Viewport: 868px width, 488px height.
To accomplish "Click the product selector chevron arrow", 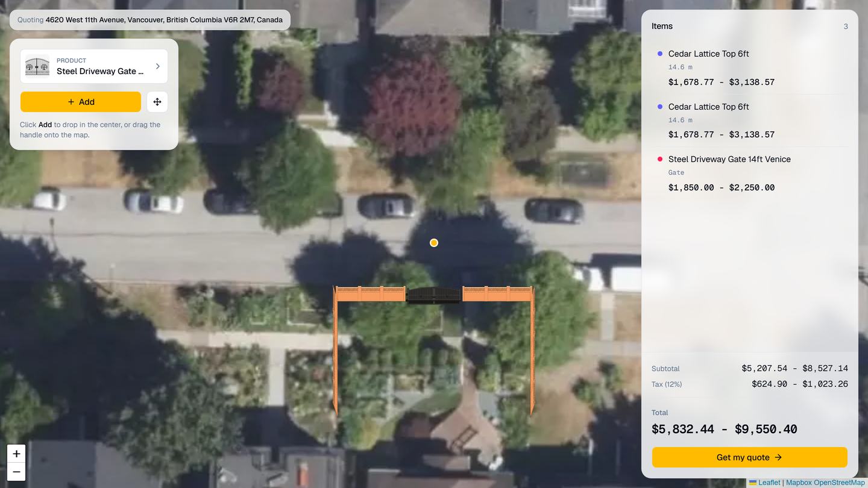I will [158, 66].
